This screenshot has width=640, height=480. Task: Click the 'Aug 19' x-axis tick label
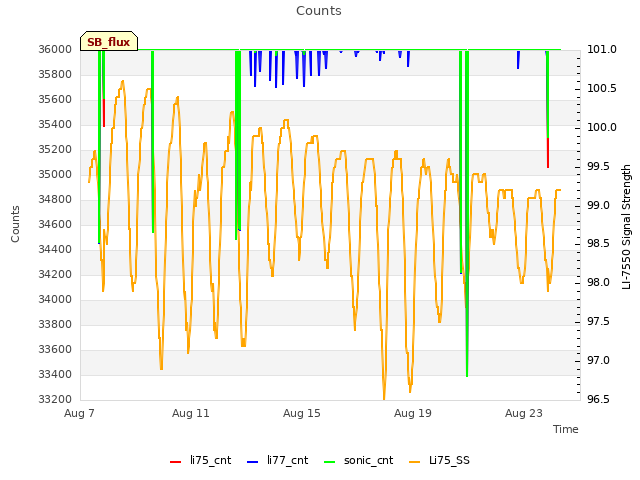(413, 413)
